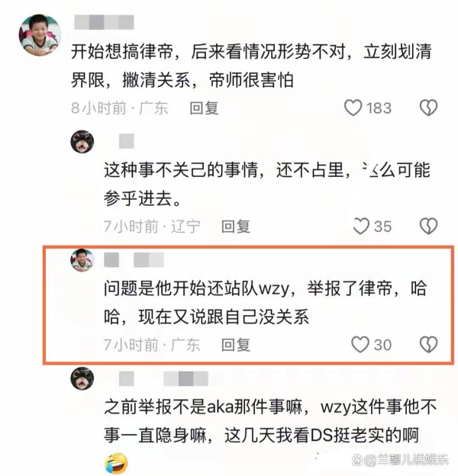The height and width of the screenshot is (476, 458).
Task: Open the 兰馨儿说娱乐 watermark account
Action: pos(400,460)
